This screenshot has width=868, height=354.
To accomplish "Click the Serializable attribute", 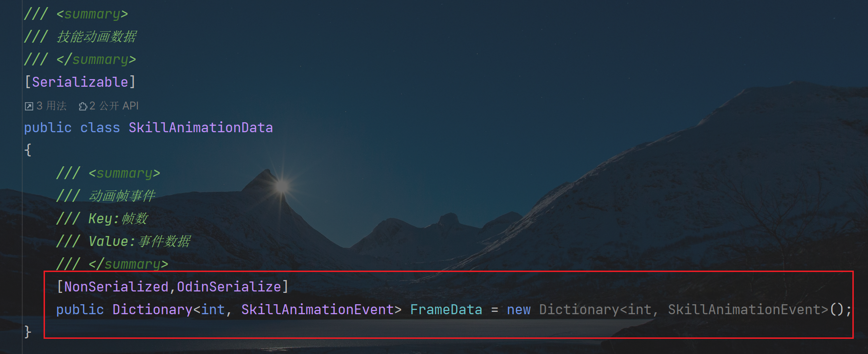I will pyautogui.click(x=80, y=82).
